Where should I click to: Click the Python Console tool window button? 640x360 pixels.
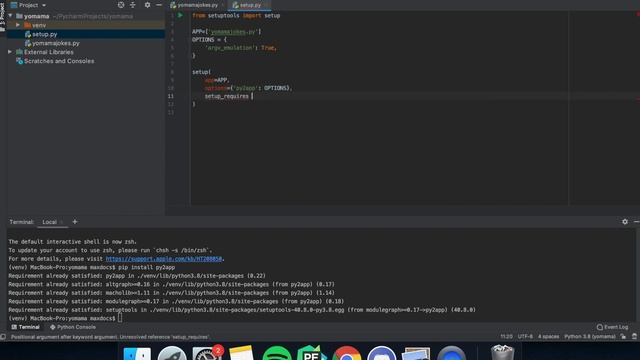click(73, 327)
